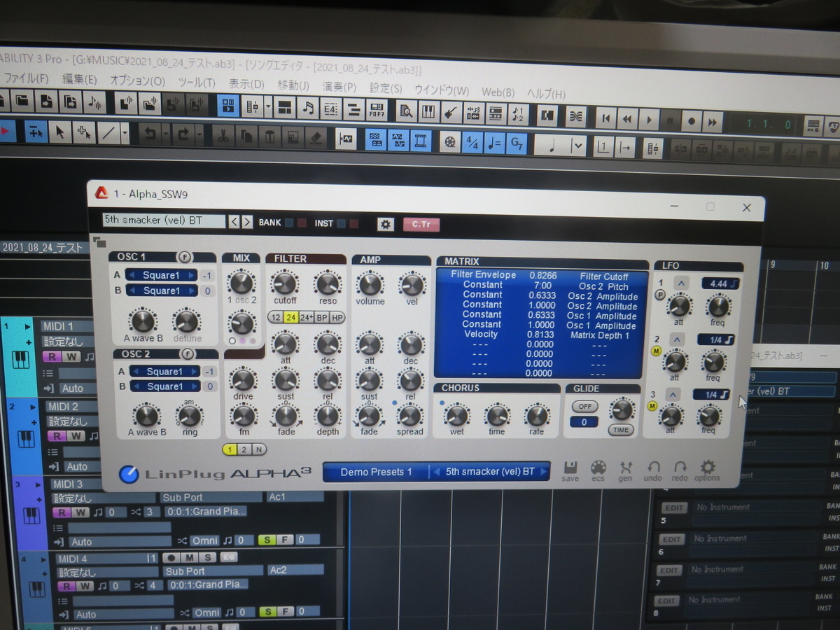Click the C.Tr button
This screenshot has width=840, height=630.
[421, 225]
